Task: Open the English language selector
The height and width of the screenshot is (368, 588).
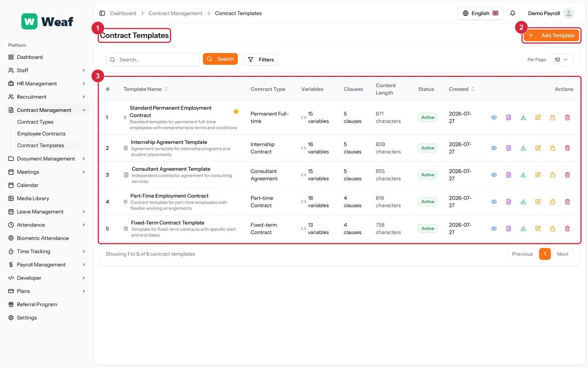Action: 480,13
